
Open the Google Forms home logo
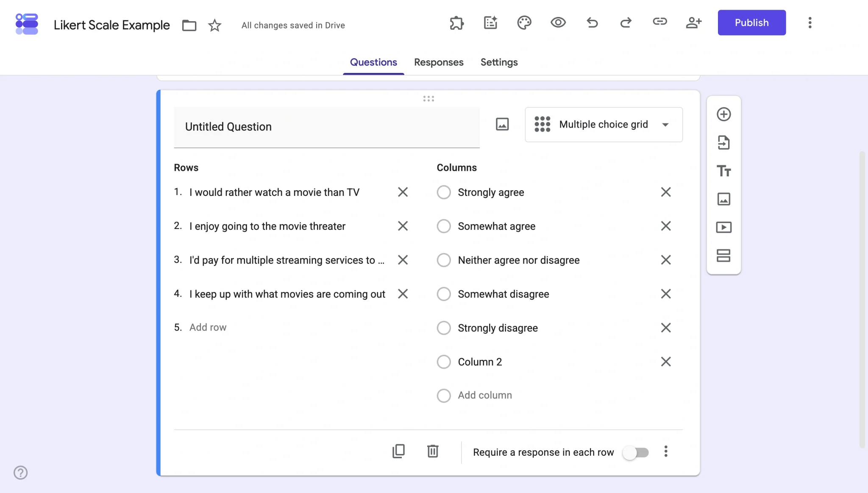point(27,24)
